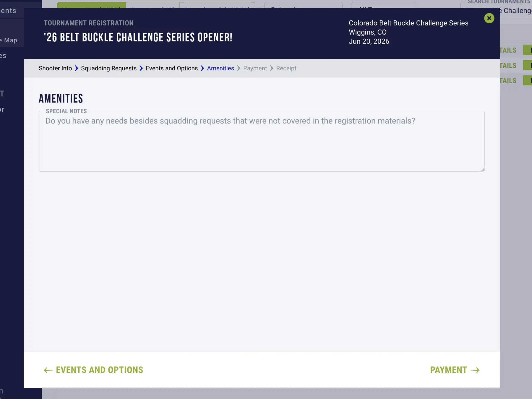Click into the Special Notes text area
Image resolution: width=532 pixels, height=399 pixels.
pos(262,141)
